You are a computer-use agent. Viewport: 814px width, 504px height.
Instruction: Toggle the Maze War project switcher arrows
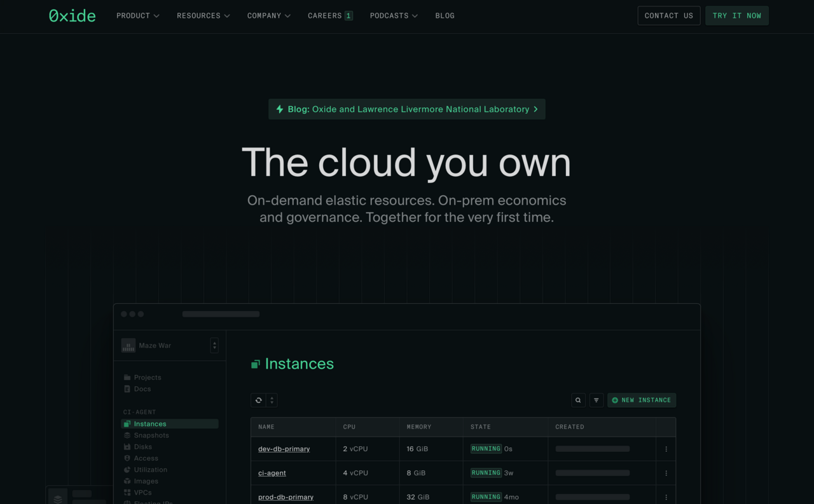[x=214, y=346]
